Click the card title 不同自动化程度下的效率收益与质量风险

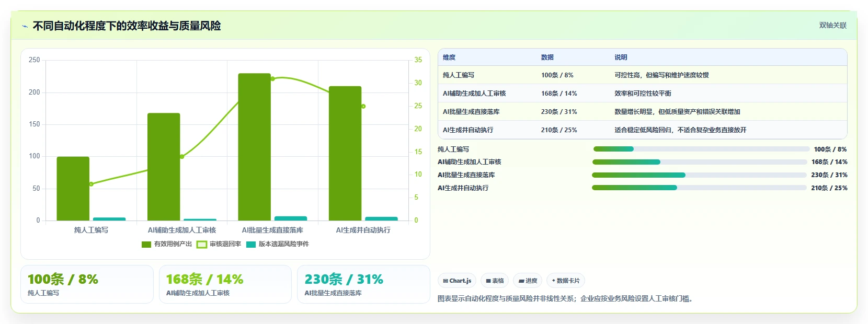[127, 26]
